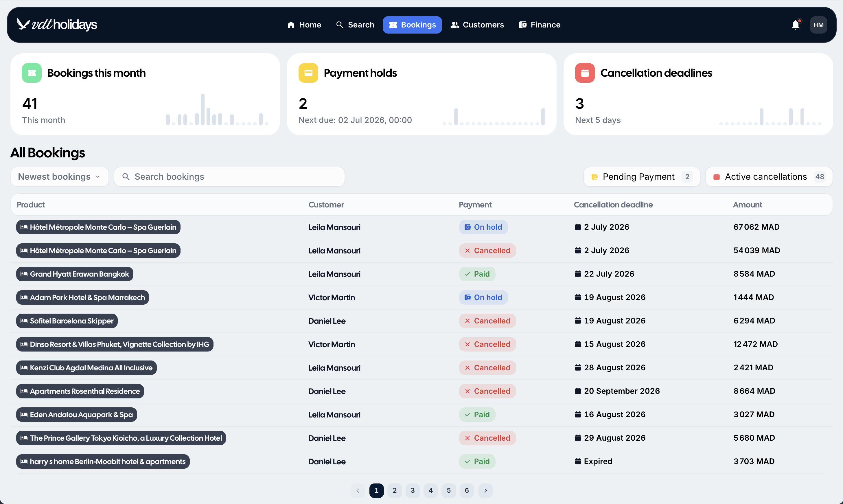This screenshot has width=843, height=504.
Task: Filter by Active cancellations
Action: click(769, 176)
